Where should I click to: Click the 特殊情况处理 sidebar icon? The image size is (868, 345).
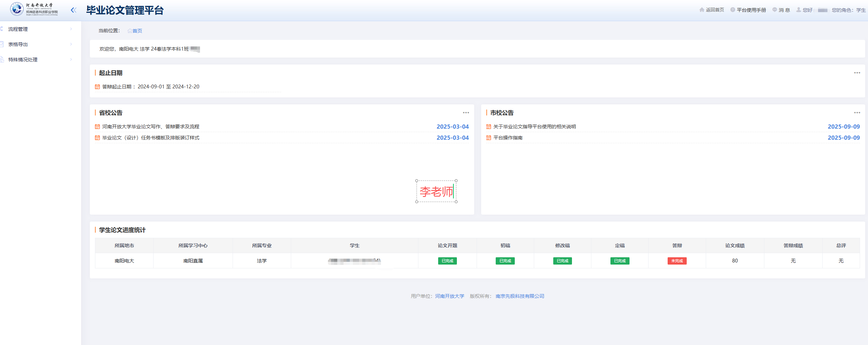[2, 60]
